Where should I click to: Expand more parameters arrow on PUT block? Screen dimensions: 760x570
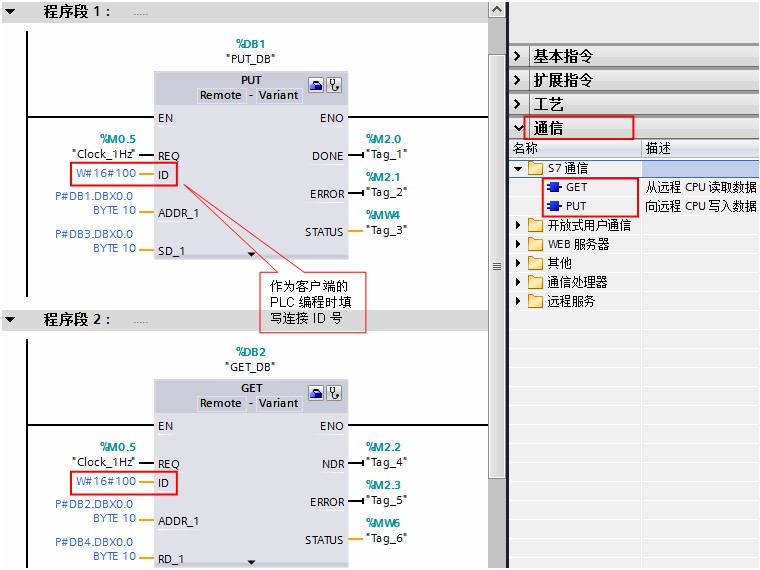point(251,254)
